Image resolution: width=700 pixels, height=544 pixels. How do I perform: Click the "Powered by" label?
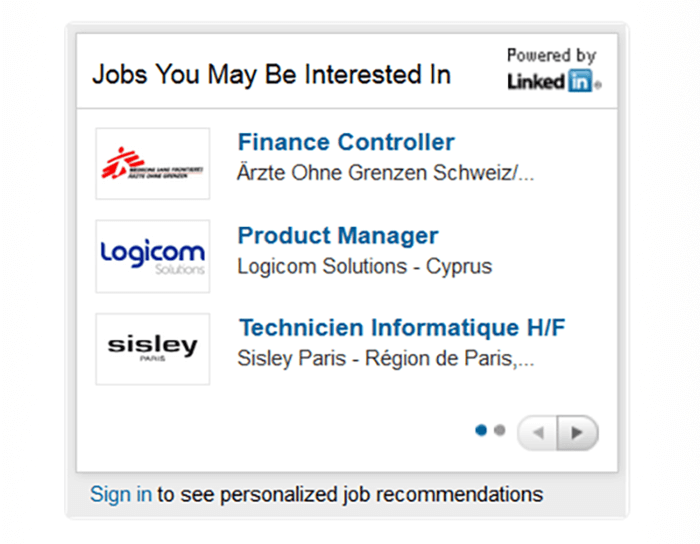point(551,56)
